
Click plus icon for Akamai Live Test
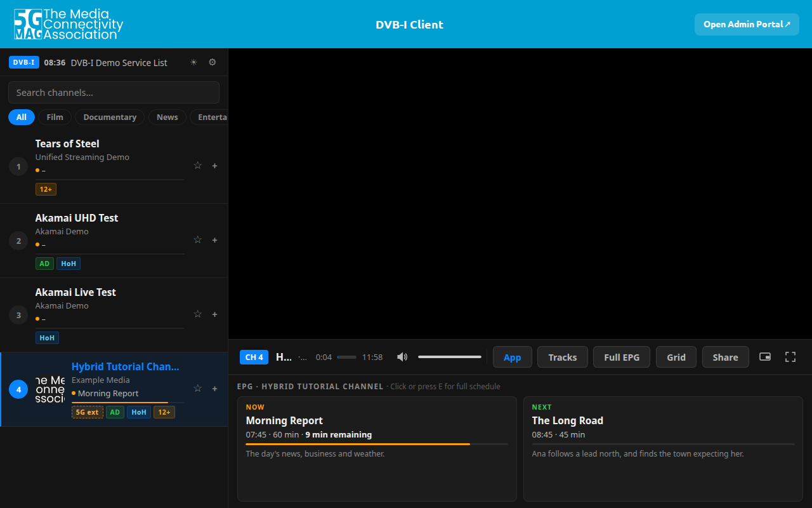click(x=214, y=314)
